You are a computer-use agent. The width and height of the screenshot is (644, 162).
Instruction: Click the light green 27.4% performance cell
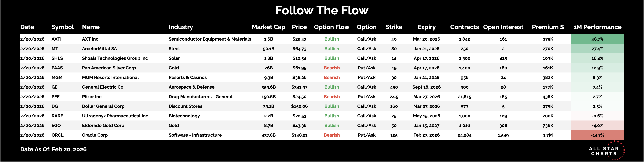(597, 49)
